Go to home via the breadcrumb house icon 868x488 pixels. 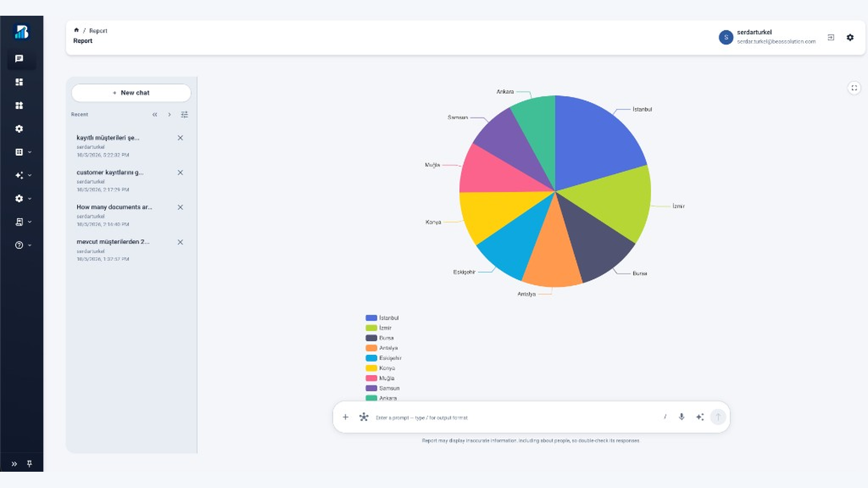[76, 30]
